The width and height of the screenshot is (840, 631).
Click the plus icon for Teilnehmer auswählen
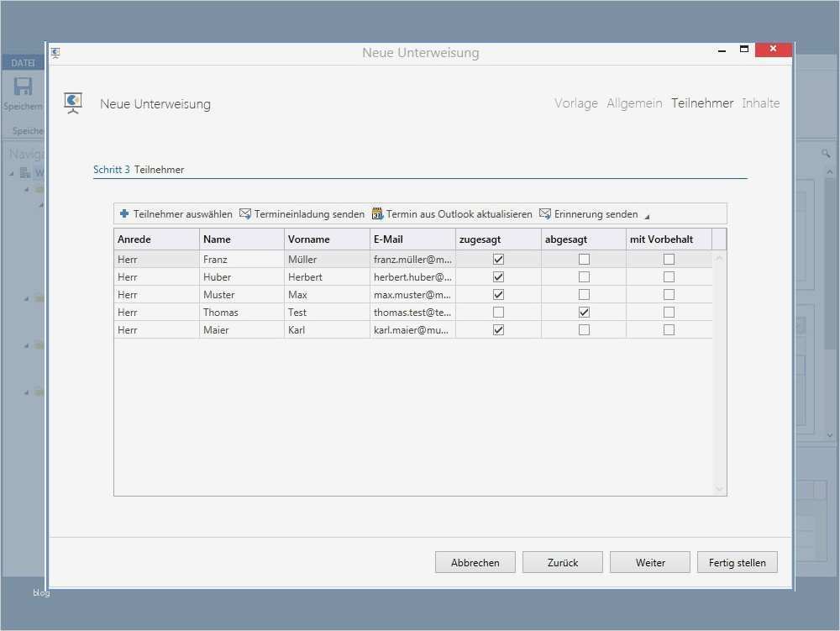coord(124,214)
